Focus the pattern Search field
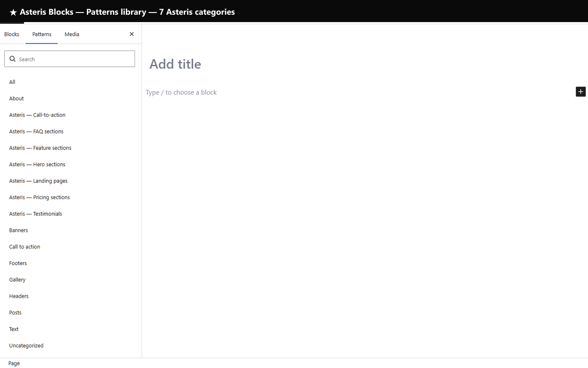Screen dimensions: 588x368 click(x=69, y=59)
